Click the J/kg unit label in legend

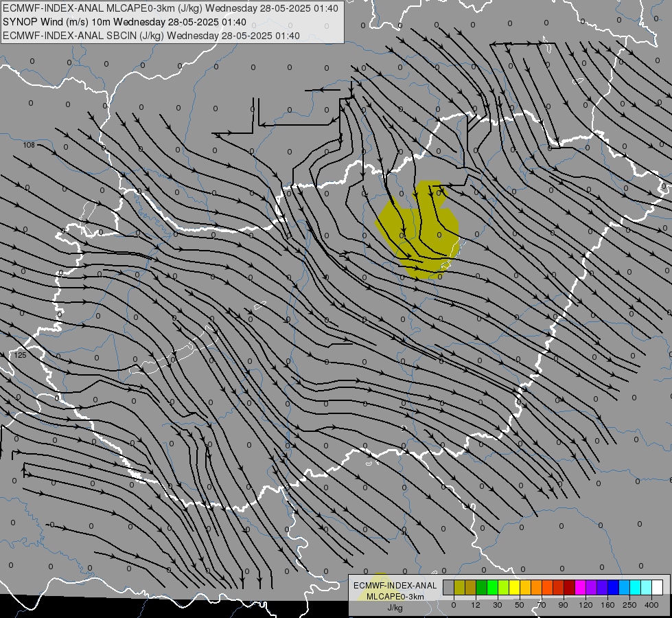pyautogui.click(x=395, y=608)
